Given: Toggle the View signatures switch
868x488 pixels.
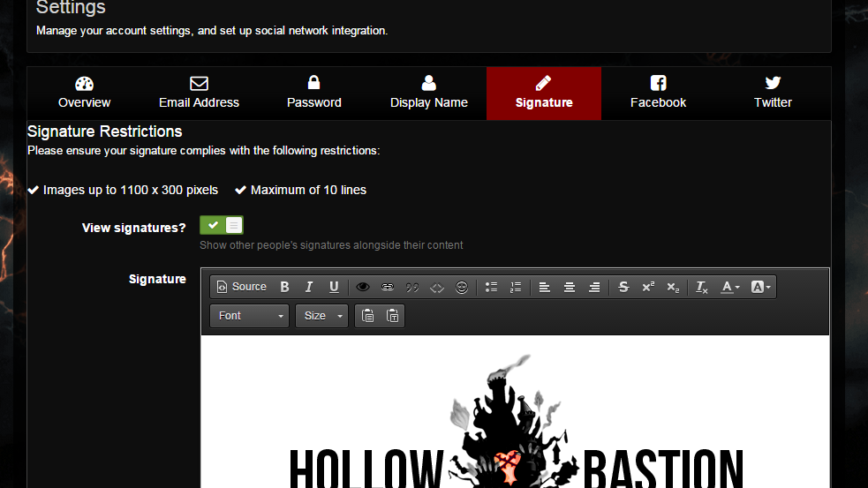Looking at the screenshot, I should (x=222, y=225).
